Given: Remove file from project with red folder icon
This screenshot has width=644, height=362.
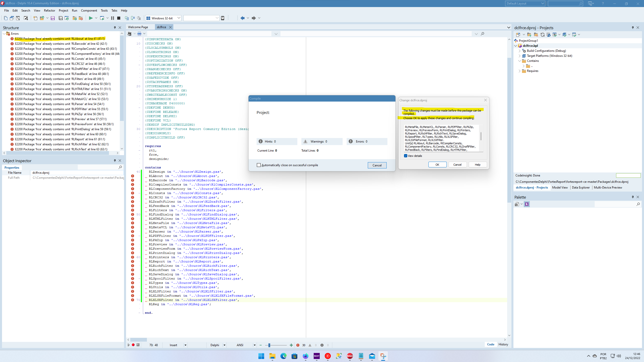Looking at the screenshot, I should pyautogui.click(x=81, y=18).
